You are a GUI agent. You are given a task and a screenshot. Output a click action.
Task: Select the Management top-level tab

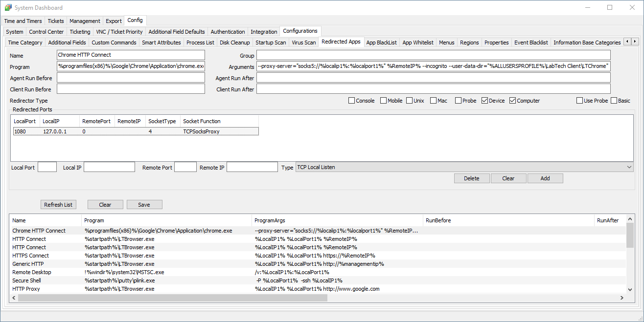pos(85,21)
